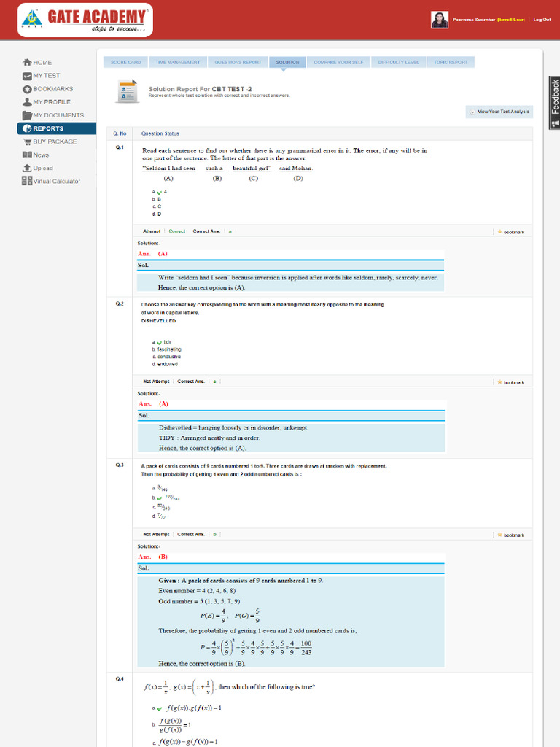Select the Solution tab
560x747 pixels.
[x=287, y=63]
